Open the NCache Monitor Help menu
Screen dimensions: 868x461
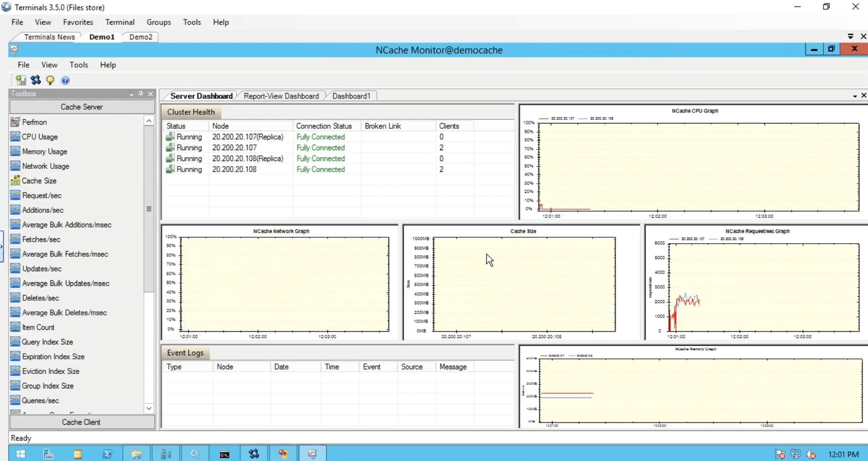click(x=108, y=64)
